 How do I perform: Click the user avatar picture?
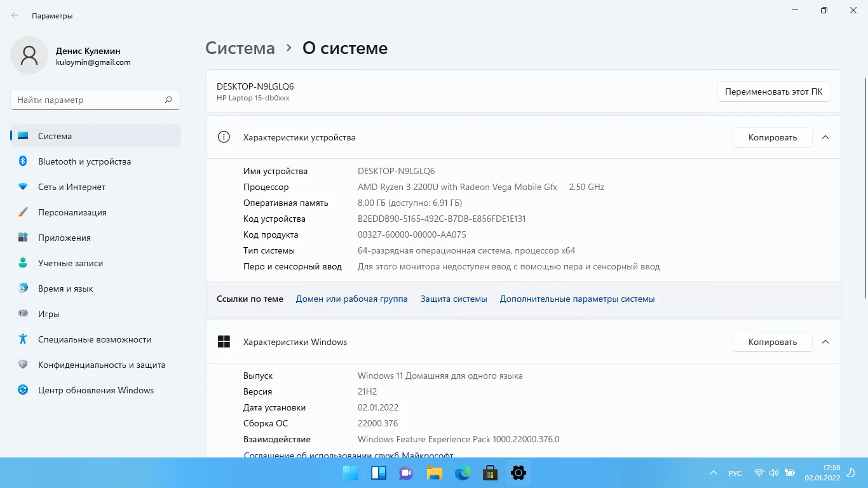(29, 55)
